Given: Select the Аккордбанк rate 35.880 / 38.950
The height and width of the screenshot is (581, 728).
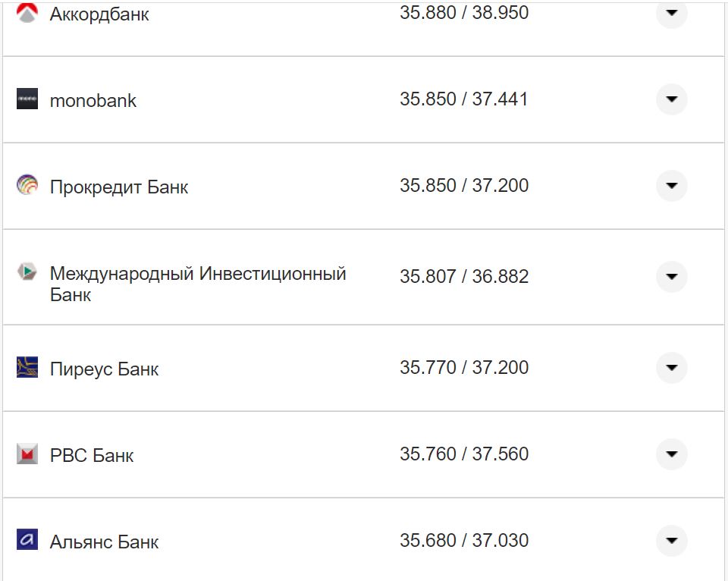Looking at the screenshot, I should [x=465, y=12].
